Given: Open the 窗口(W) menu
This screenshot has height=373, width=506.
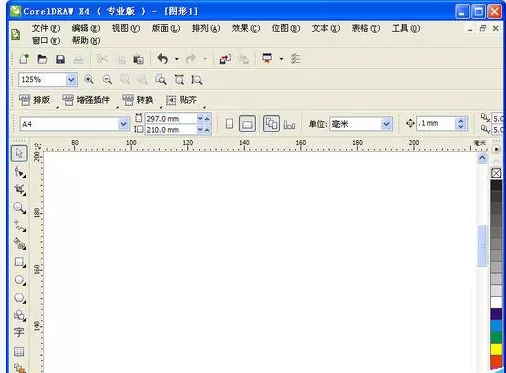Looking at the screenshot, I should pos(46,40).
